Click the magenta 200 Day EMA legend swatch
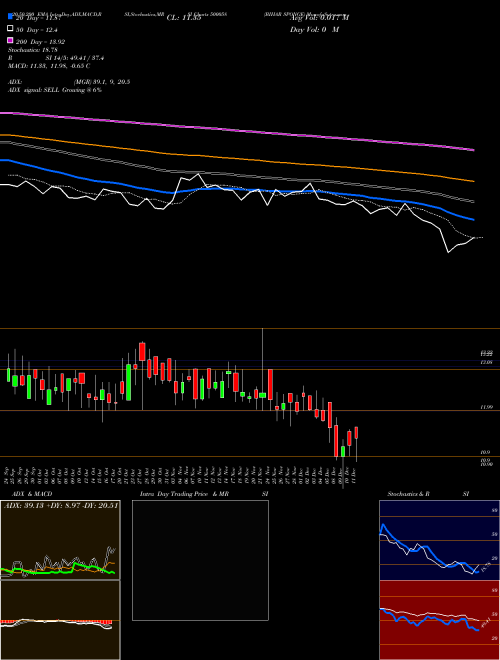Image resolution: width=500 pixels, height=660 pixels. [10, 40]
